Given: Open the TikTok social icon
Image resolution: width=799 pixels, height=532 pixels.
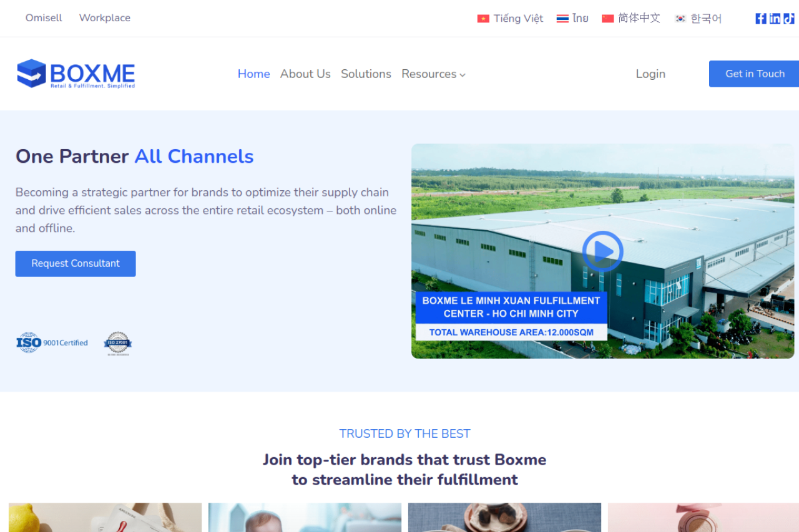Looking at the screenshot, I should click(789, 19).
